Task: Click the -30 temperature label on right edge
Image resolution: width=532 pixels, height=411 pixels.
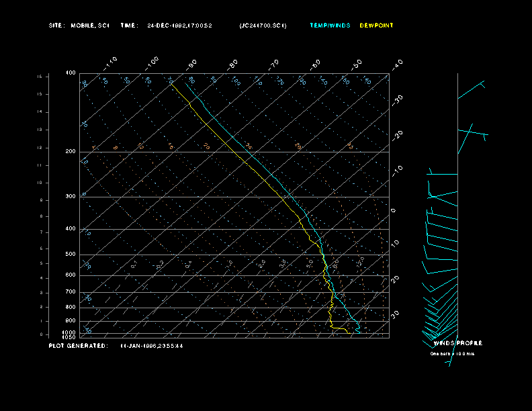Action: point(397,100)
